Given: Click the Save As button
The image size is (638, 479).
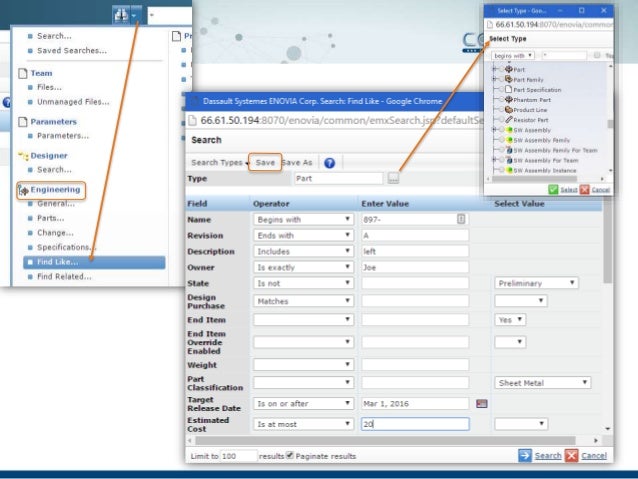Looking at the screenshot, I should tap(297, 162).
